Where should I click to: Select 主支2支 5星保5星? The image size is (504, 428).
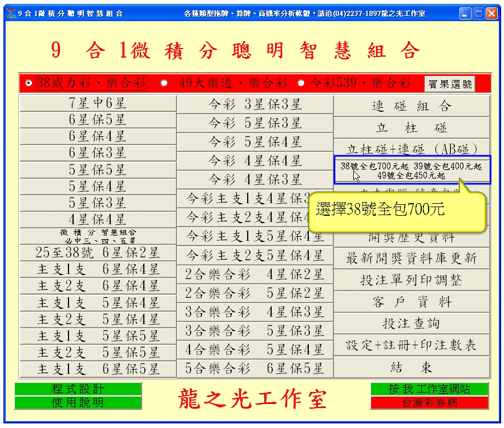click(98, 353)
